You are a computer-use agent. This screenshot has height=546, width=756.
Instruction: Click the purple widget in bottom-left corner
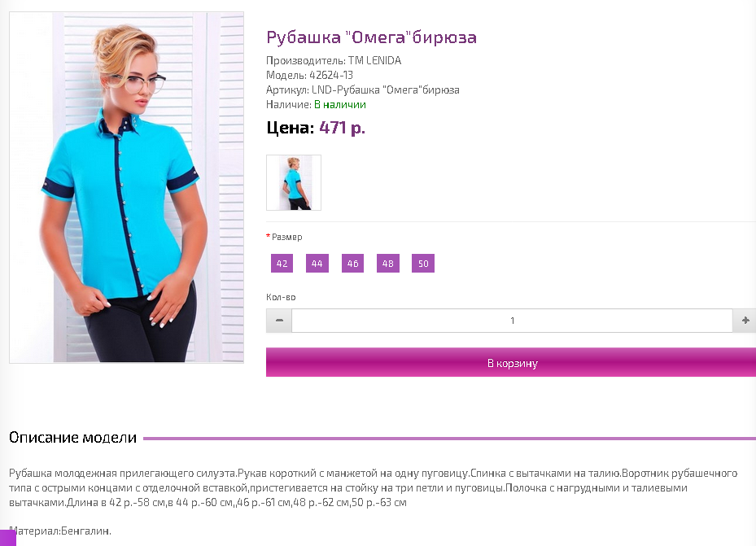(7, 538)
